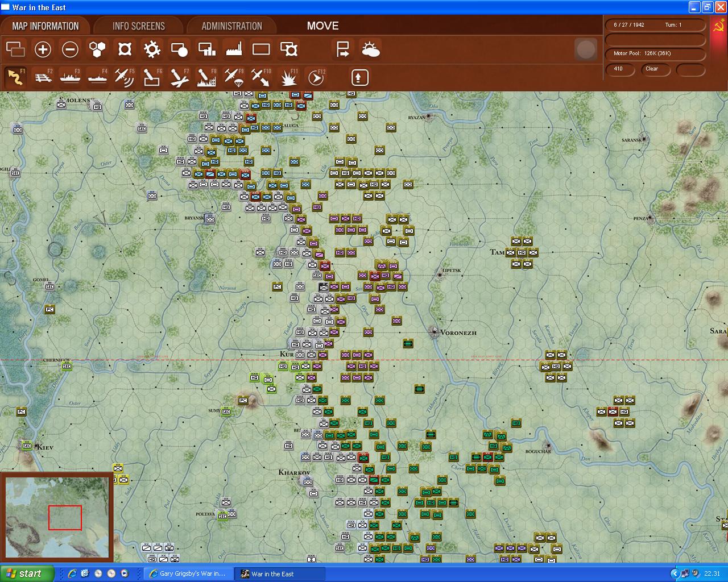Show weather with the sun and cloud icon
The height and width of the screenshot is (582, 728).
click(371, 49)
